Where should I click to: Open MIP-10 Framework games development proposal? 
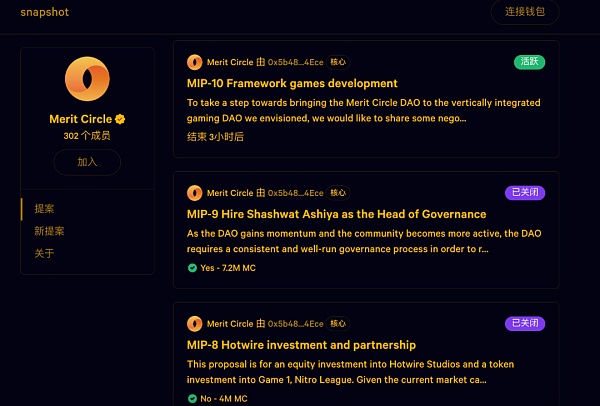click(x=292, y=83)
